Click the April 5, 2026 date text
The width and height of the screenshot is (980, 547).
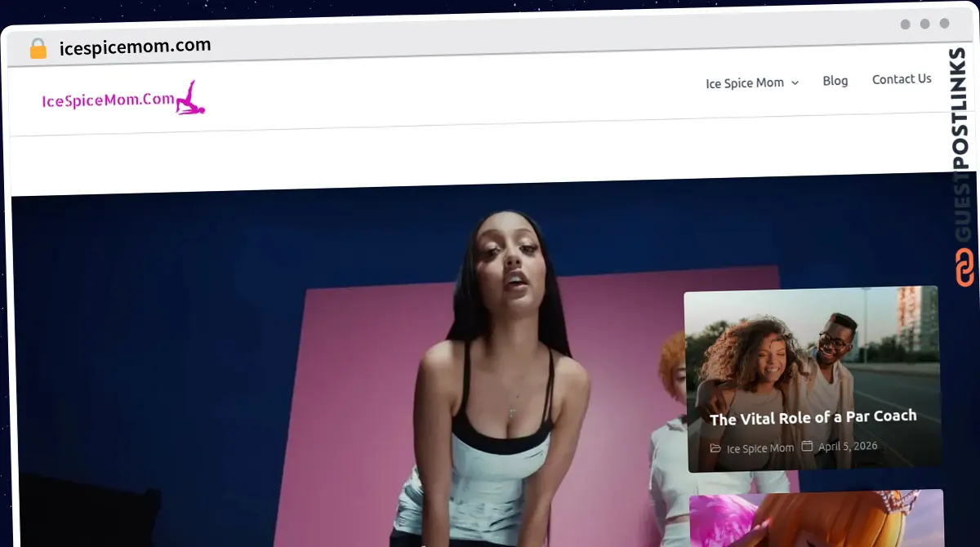[848, 447]
